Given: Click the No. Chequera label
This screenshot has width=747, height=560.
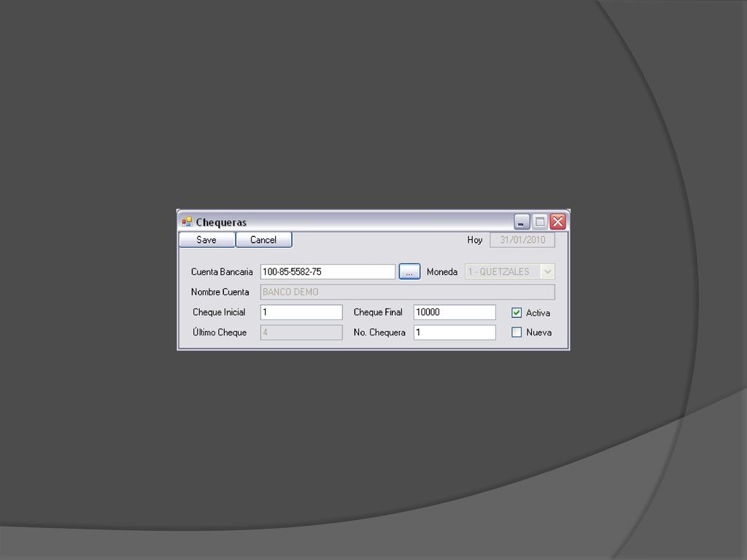Looking at the screenshot, I should 379,332.
